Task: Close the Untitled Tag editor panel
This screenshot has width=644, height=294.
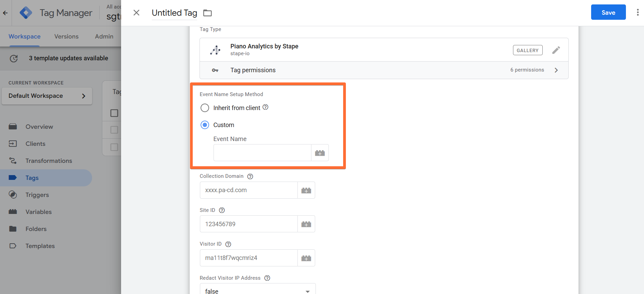Action: pyautogui.click(x=136, y=13)
